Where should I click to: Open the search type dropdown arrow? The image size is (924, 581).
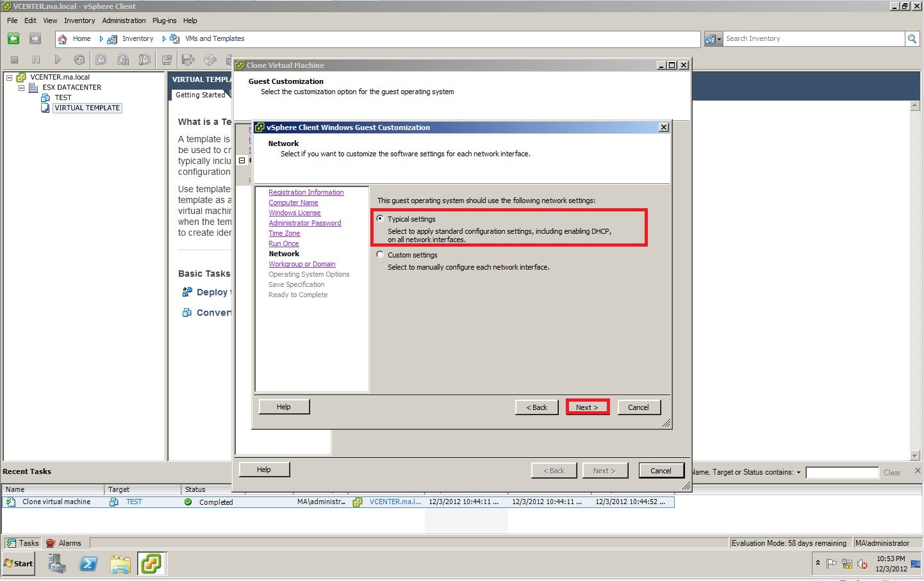coord(719,39)
